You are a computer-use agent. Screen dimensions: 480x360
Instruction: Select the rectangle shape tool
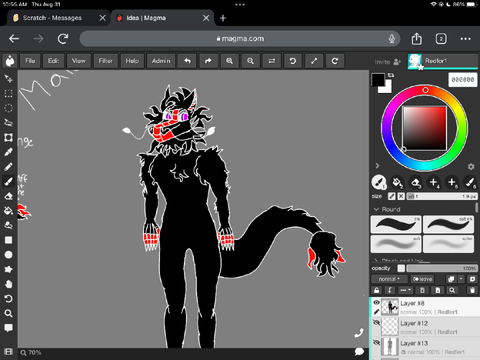pos(8,240)
